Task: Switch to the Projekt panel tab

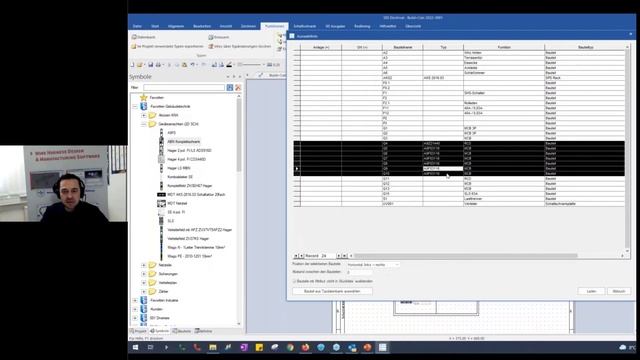Action: pos(138,331)
